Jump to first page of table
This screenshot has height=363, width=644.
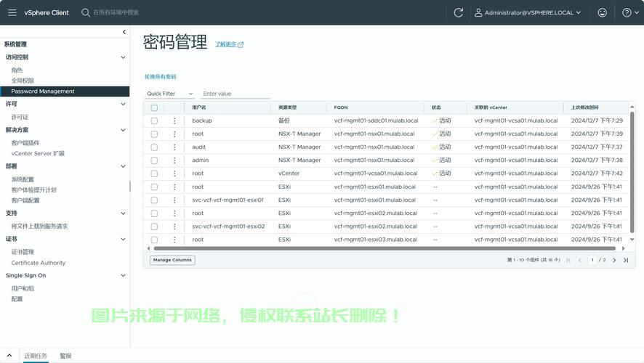568,260
